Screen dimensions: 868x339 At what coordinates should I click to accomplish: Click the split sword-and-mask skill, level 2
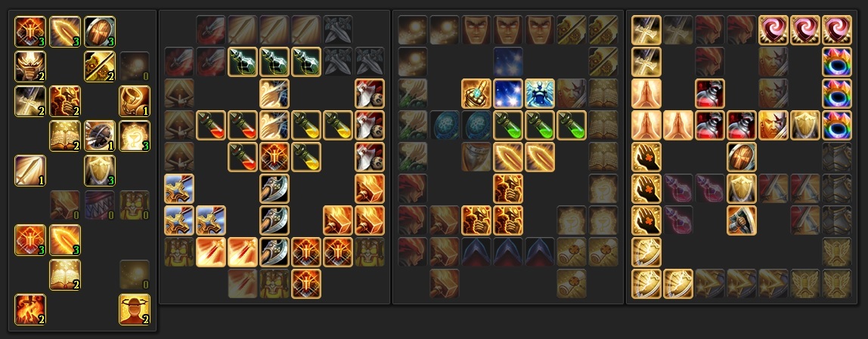coord(100,66)
